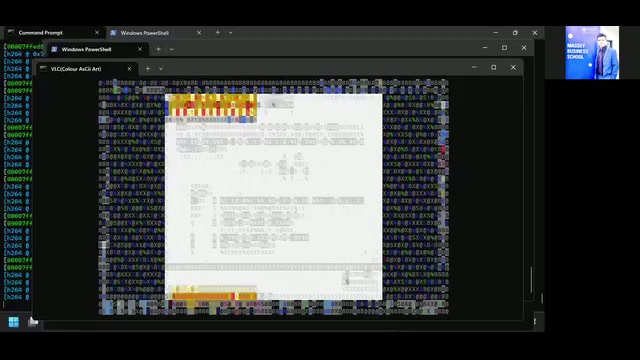Close the Windows PowerShell tab in the back window
The height and width of the screenshot is (360, 640).
[199, 33]
